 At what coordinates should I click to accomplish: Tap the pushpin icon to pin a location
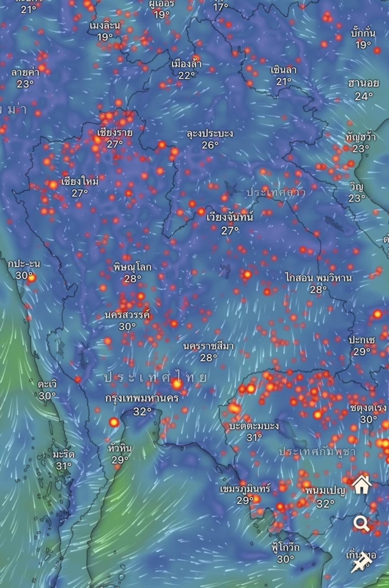tap(361, 563)
